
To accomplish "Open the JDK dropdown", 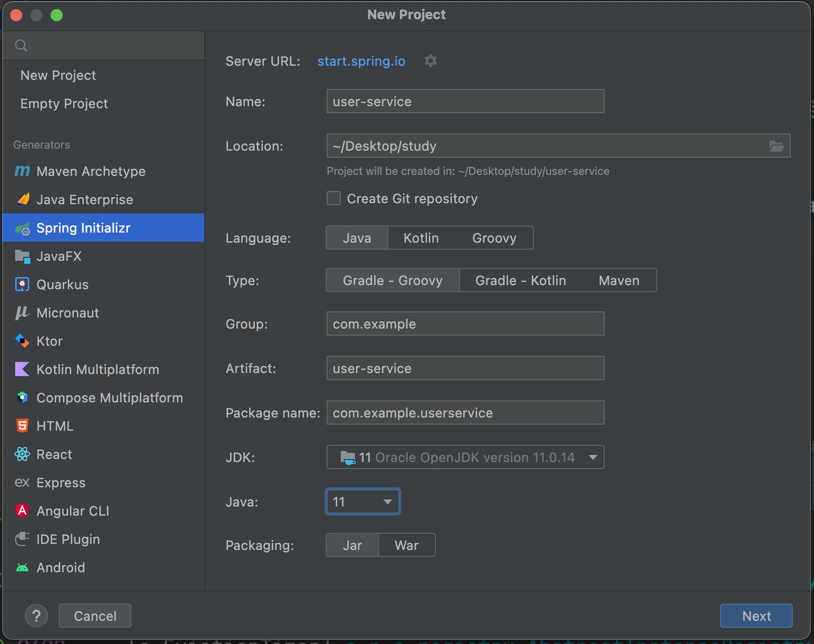I will point(465,457).
